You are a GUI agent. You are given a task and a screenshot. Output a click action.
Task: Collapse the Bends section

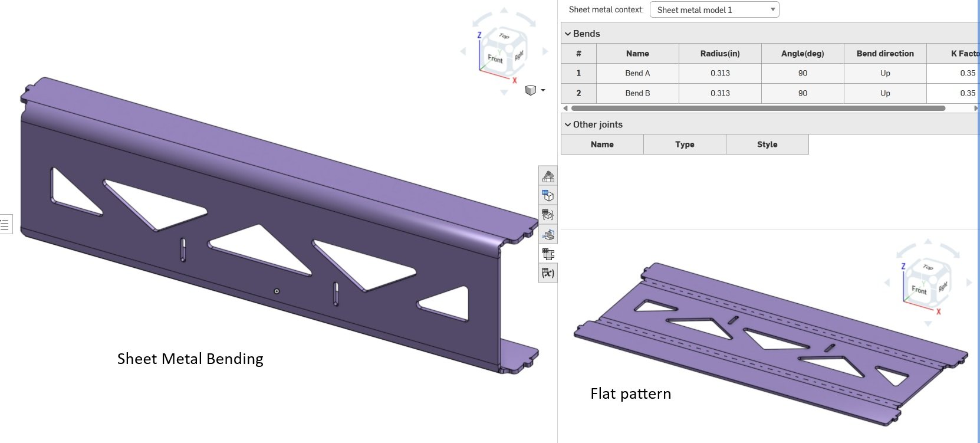[x=568, y=34]
